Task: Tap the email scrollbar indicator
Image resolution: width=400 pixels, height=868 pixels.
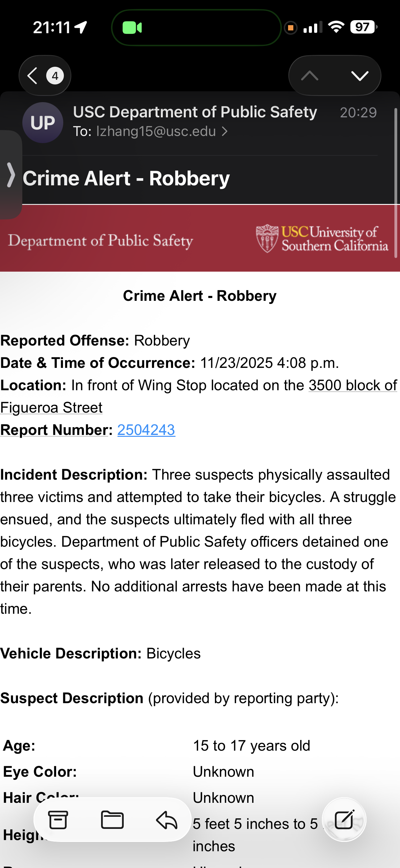Action: [x=396, y=183]
